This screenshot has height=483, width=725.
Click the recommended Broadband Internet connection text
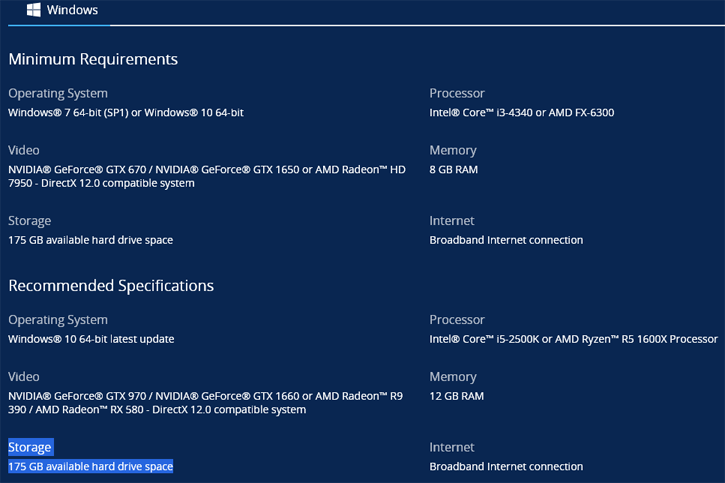[506, 466]
